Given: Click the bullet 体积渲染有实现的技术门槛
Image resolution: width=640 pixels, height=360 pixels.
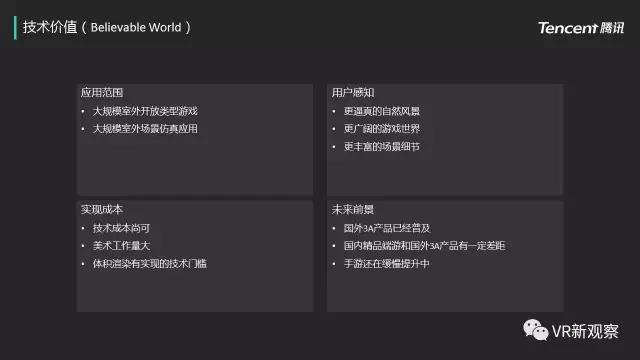Looking at the screenshot, I should coord(150,264).
